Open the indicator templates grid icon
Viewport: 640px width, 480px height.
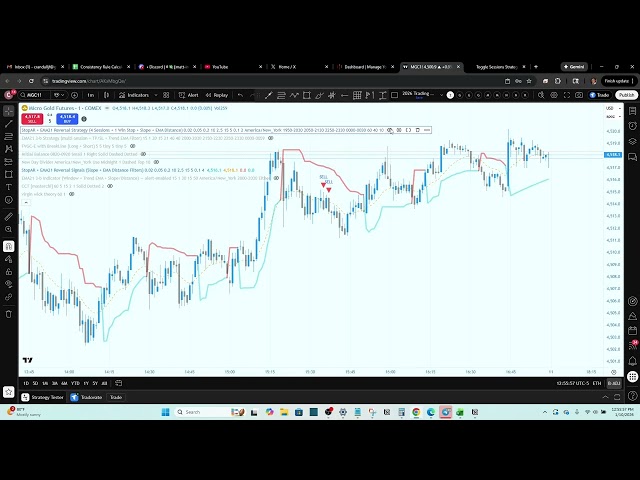click(x=166, y=95)
